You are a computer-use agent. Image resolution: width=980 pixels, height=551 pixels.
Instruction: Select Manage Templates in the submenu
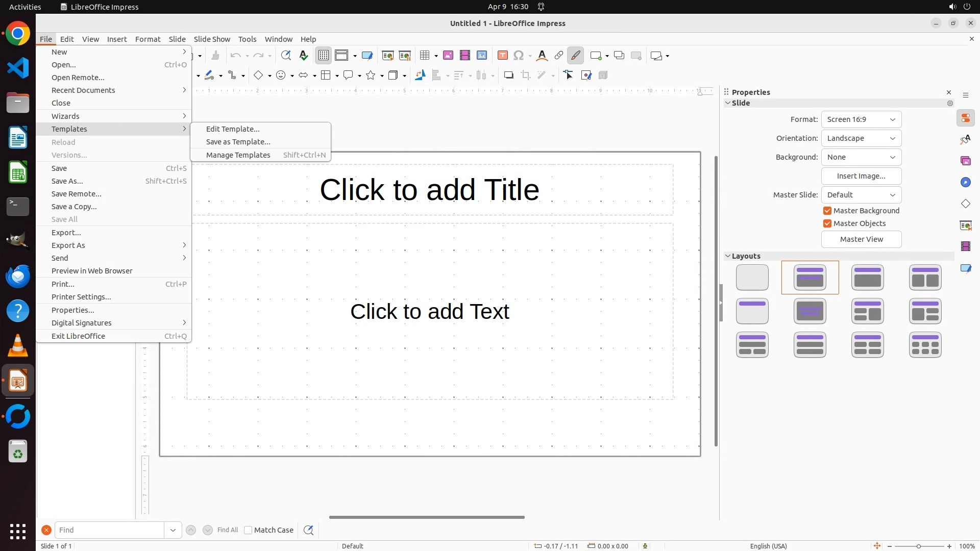[x=238, y=155]
